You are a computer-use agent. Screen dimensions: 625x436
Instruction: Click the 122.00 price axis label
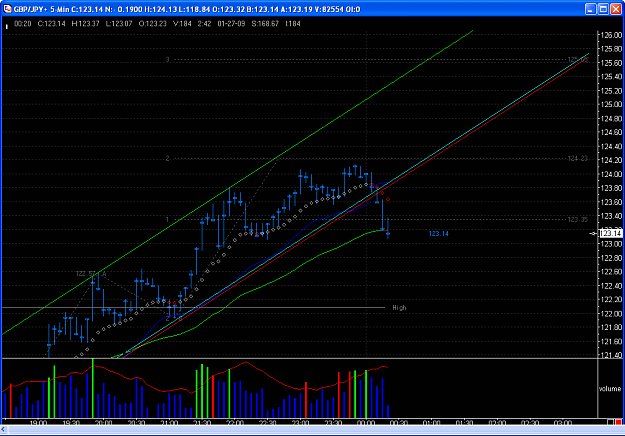click(611, 314)
